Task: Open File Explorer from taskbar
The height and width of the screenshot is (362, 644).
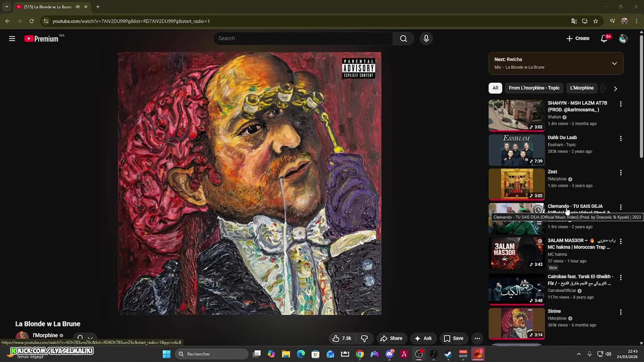Action: [286, 354]
